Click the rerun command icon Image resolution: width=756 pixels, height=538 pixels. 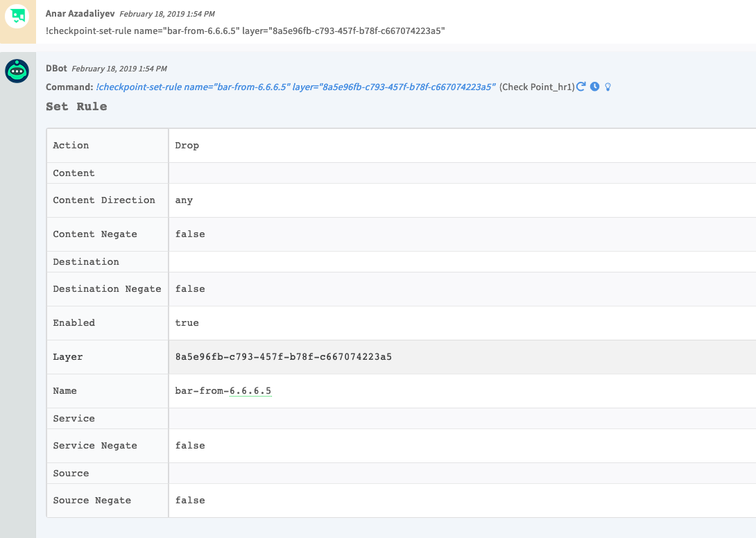[581, 86]
